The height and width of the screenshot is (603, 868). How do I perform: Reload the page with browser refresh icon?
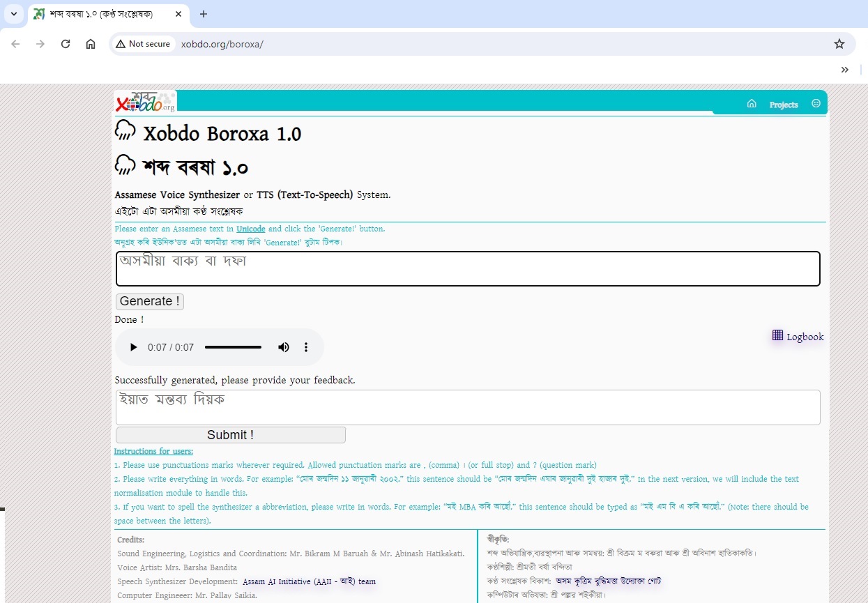tap(66, 44)
